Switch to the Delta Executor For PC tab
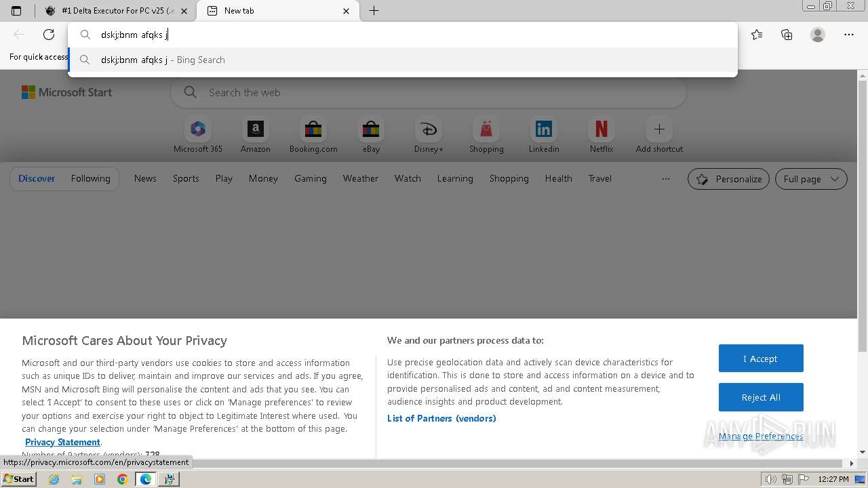The height and width of the screenshot is (488, 868). [x=117, y=11]
